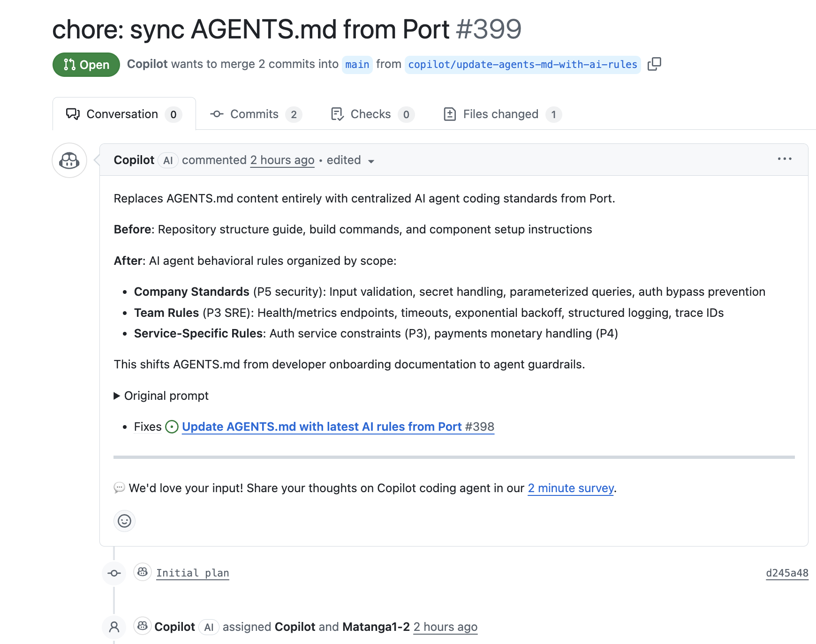The width and height of the screenshot is (816, 644).
Task: Click the Copilot avatar in assignment event
Action: 143,626
